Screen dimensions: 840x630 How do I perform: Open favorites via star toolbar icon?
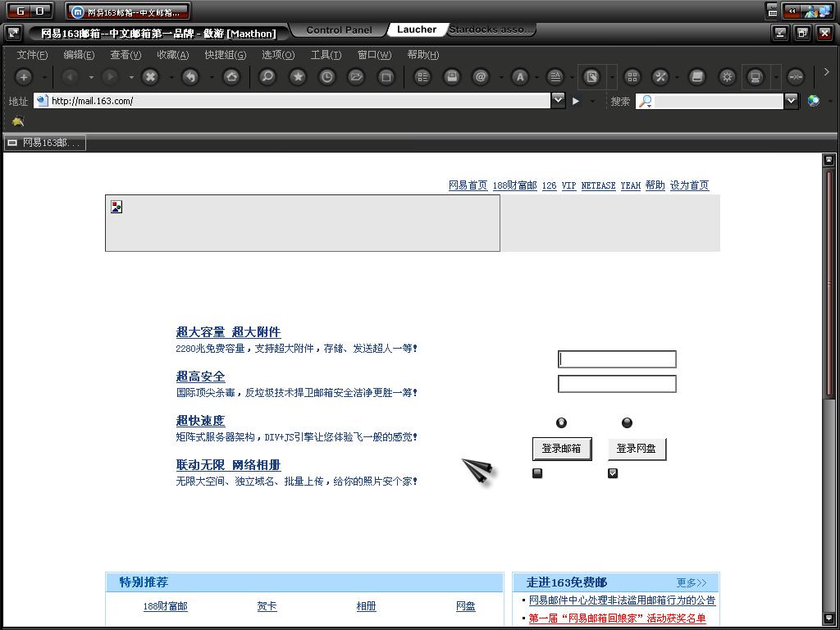[298, 77]
